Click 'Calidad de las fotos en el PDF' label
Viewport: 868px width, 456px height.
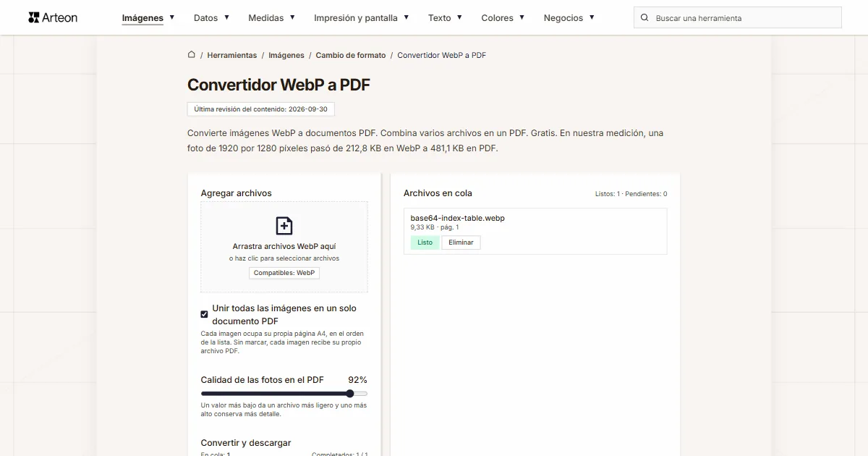(263, 380)
